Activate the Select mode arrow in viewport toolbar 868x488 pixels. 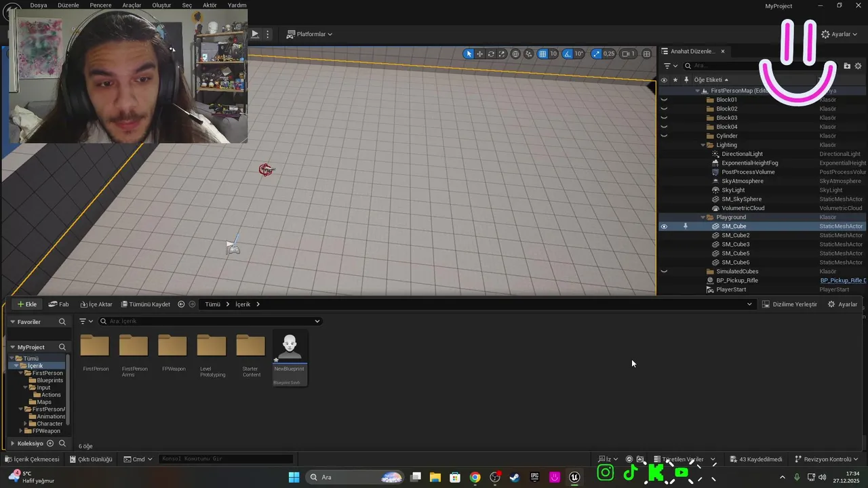point(469,54)
